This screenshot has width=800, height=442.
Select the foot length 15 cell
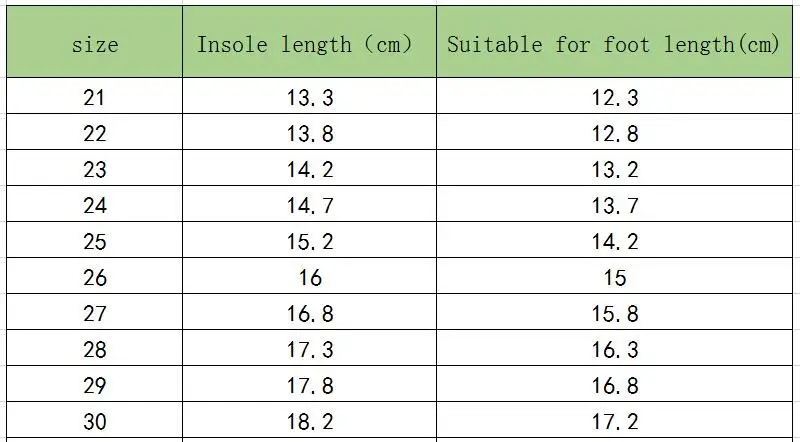click(614, 278)
